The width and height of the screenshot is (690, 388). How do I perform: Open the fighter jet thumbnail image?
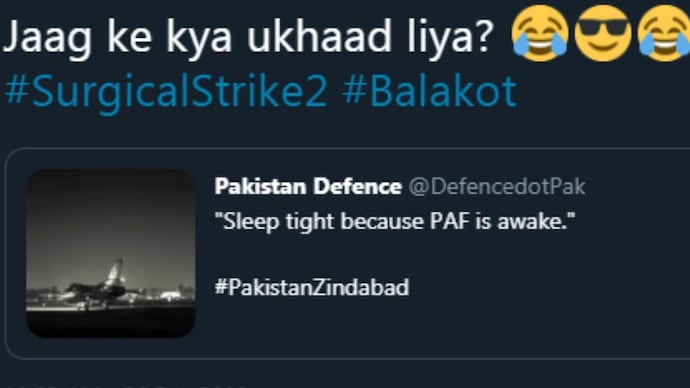(x=111, y=253)
